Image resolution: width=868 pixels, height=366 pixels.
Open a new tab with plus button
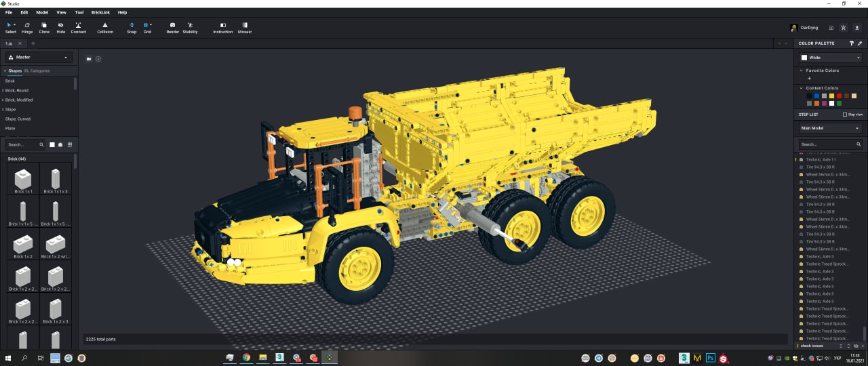33,43
